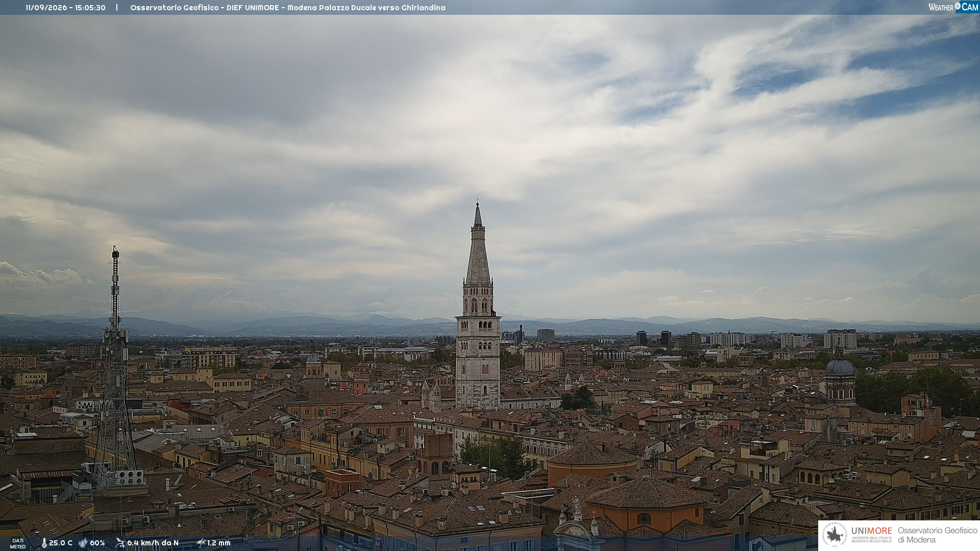The image size is (980, 551).
Task: Open Osservatorio Geofisico di Modena link
Action: pyautogui.click(x=937, y=535)
